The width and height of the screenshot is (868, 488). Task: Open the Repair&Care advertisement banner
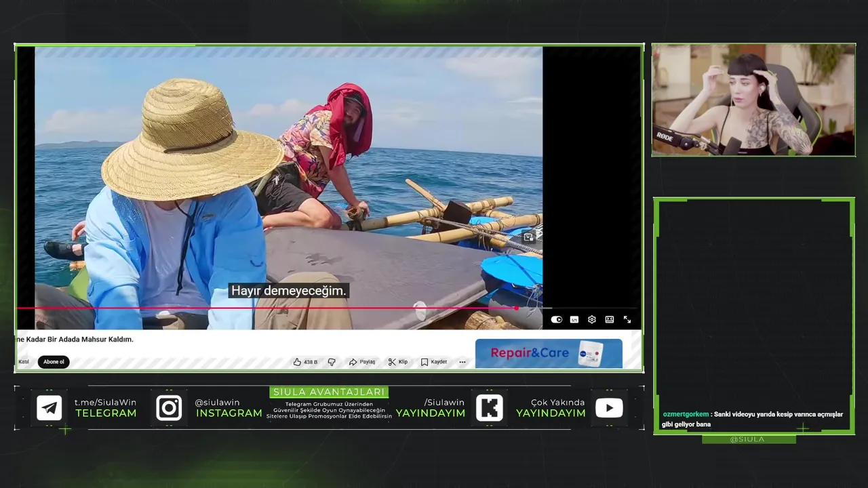pyautogui.click(x=549, y=353)
